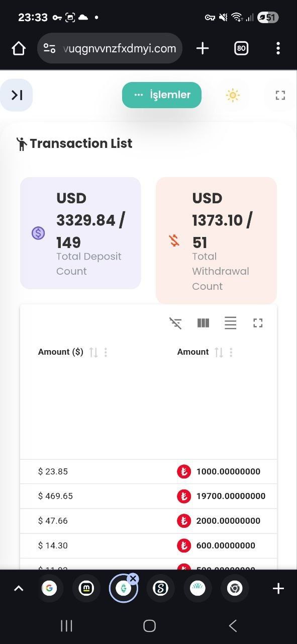Toggle light theme with sun icon
The image size is (297, 644).
point(233,95)
